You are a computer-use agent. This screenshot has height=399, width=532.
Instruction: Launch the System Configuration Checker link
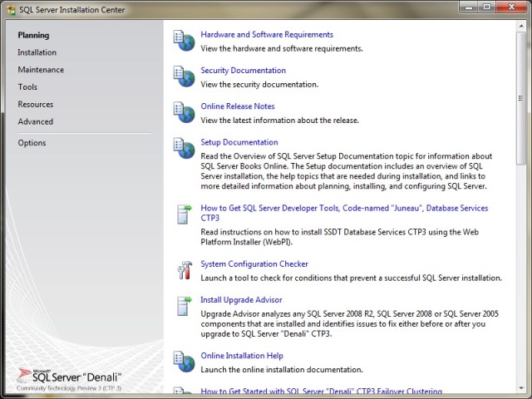(x=254, y=264)
